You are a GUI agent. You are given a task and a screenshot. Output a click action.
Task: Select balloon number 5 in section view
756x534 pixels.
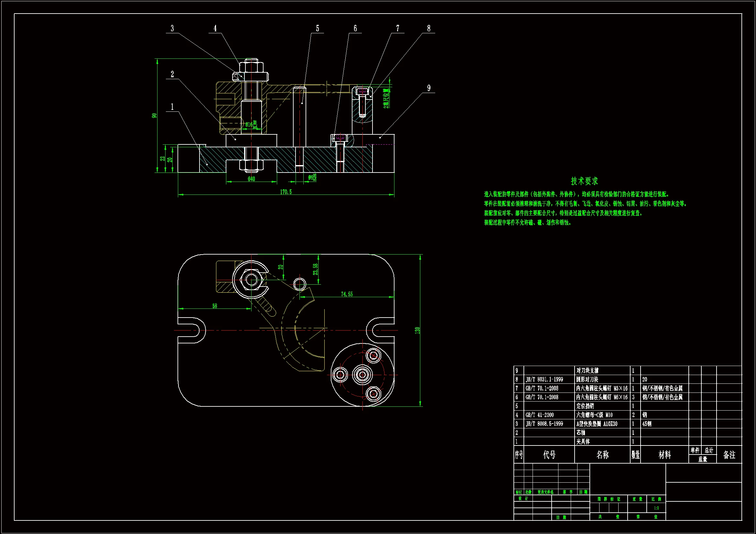[x=318, y=28]
